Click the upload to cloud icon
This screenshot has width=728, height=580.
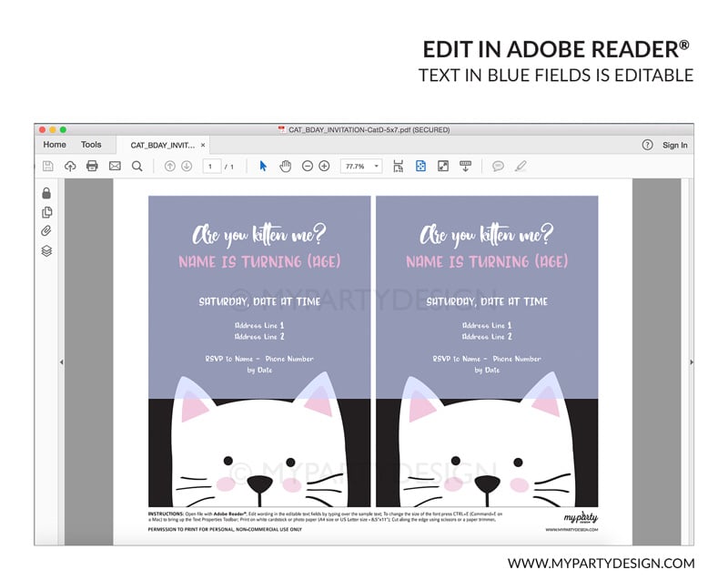(x=69, y=166)
